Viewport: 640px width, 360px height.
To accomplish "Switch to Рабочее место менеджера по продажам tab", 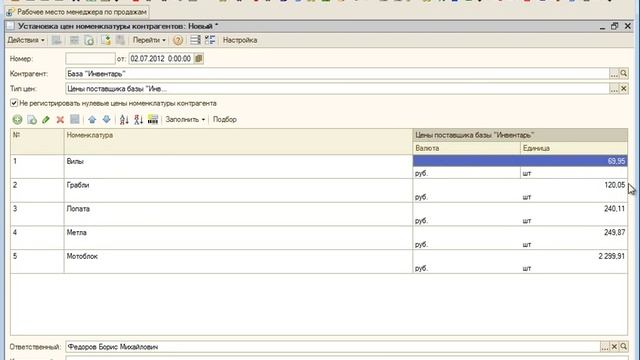I will (76, 12).
